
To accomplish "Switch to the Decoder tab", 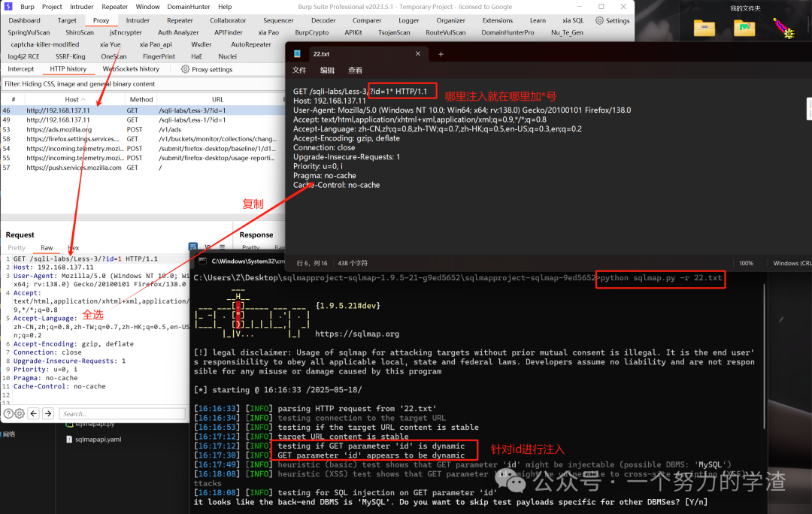I will [323, 20].
